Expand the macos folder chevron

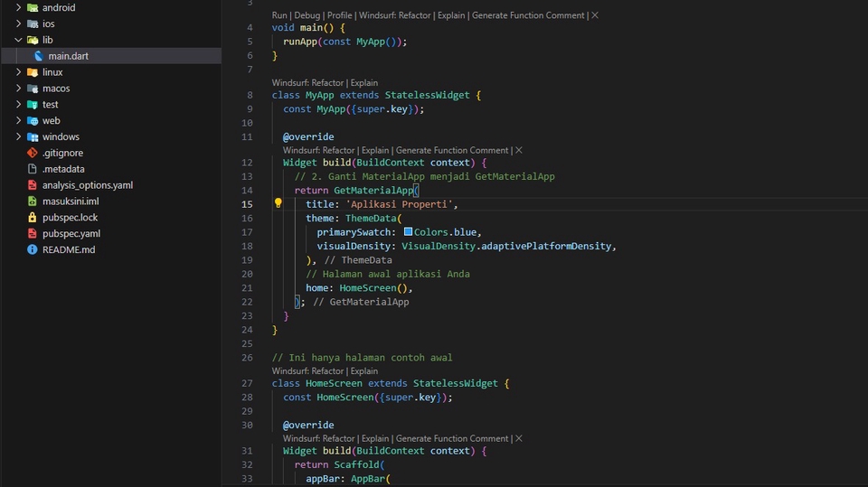point(18,88)
